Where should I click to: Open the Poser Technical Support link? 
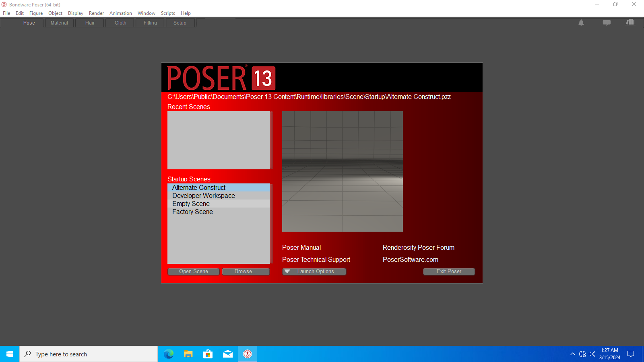click(316, 260)
